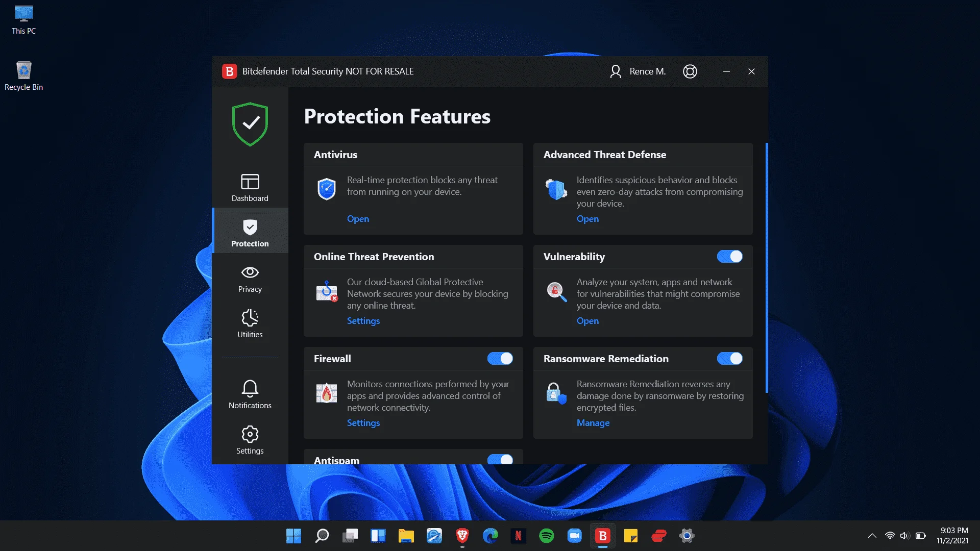The image size is (980, 551).
Task: Open the Rence M. account profile
Action: click(638, 71)
